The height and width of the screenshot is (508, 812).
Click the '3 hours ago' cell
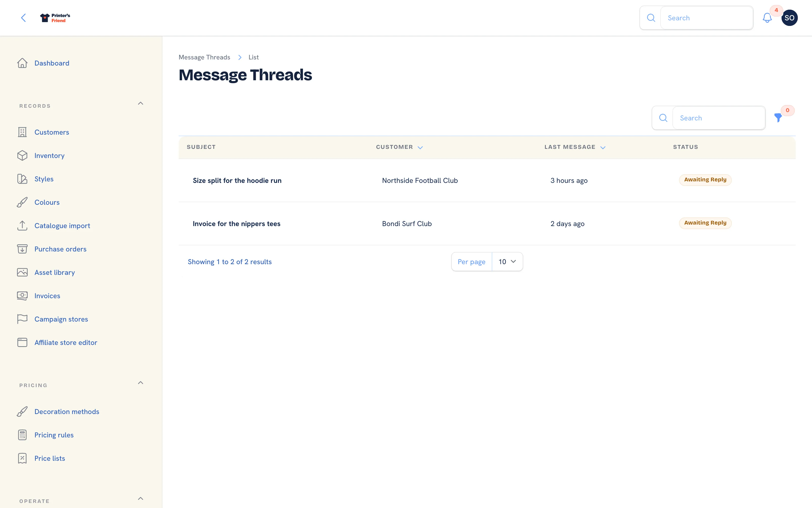569,180
